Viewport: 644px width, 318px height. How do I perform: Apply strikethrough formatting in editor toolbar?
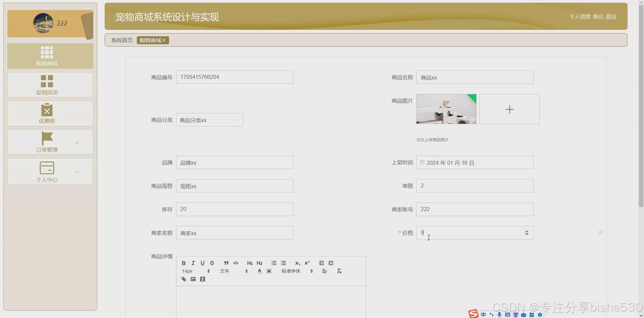212,263
